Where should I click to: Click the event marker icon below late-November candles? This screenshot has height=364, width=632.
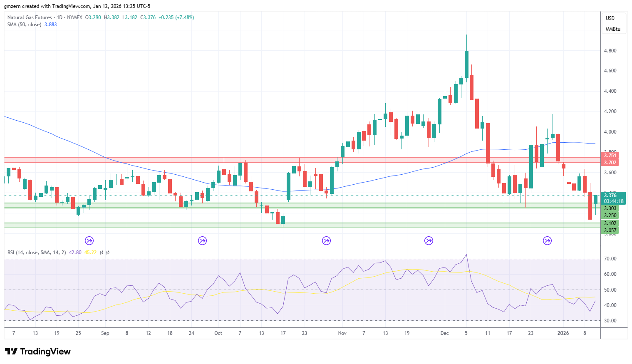429,240
